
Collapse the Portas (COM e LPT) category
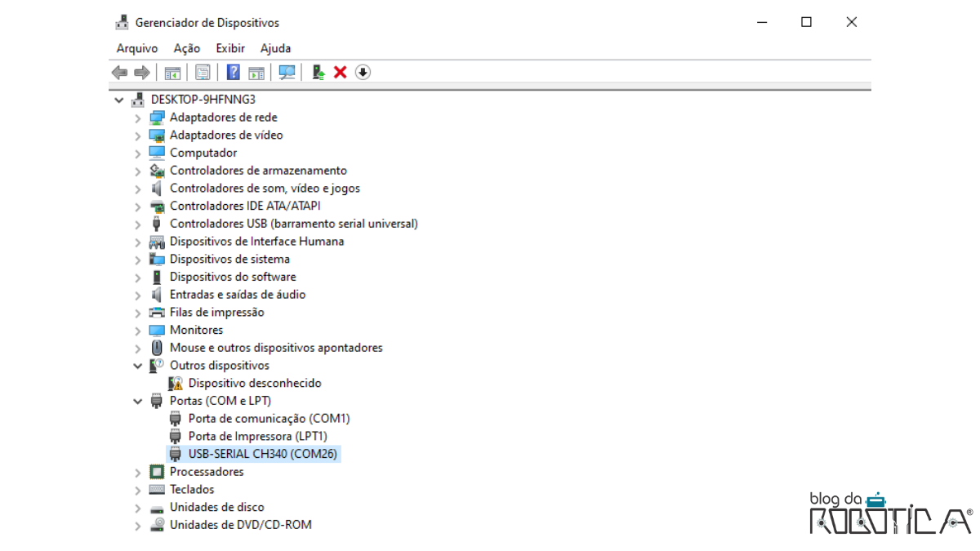137,400
